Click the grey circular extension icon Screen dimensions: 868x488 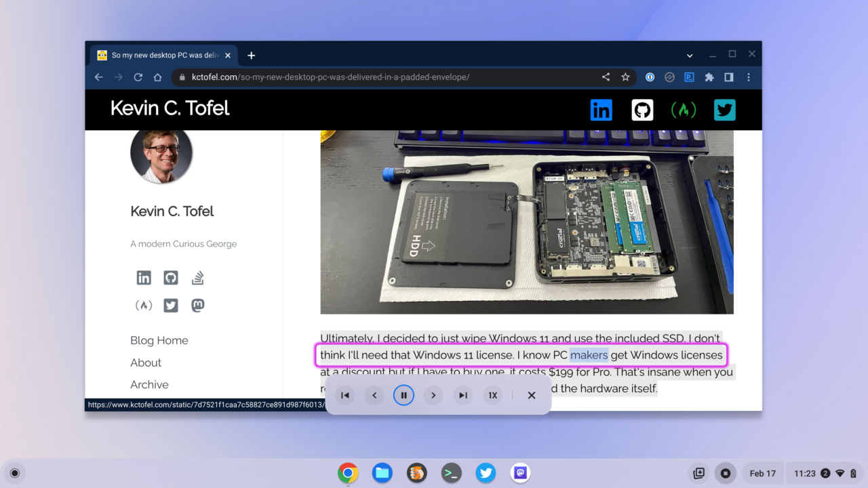tap(669, 77)
